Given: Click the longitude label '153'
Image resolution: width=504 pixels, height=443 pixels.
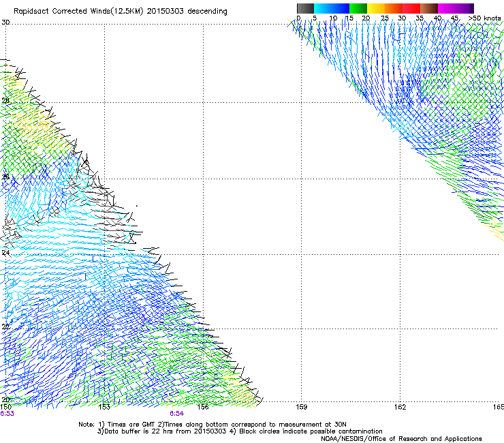Looking at the screenshot, I should point(104,407).
